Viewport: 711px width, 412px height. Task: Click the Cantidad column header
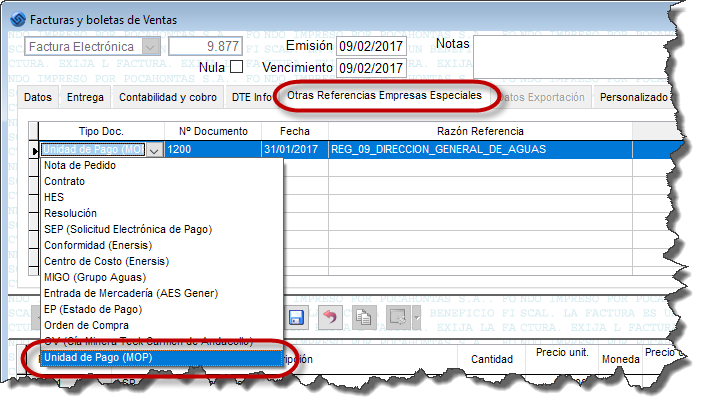[492, 359]
